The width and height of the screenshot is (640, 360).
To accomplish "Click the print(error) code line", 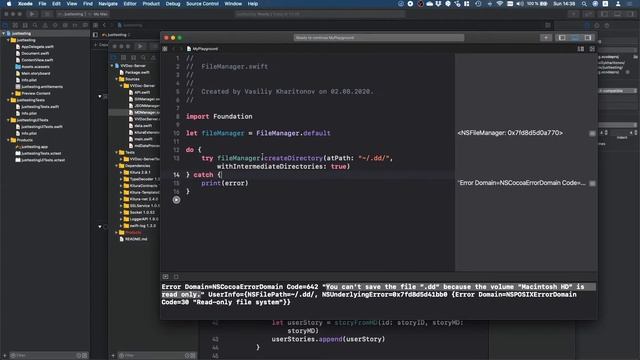I will (x=224, y=183).
